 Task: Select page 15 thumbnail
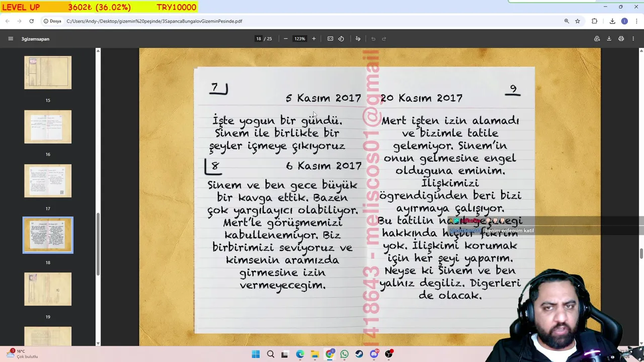[x=48, y=72]
